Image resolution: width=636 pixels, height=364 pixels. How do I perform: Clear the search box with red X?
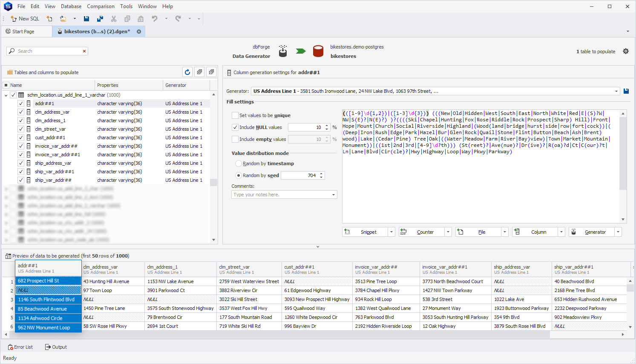pos(84,51)
